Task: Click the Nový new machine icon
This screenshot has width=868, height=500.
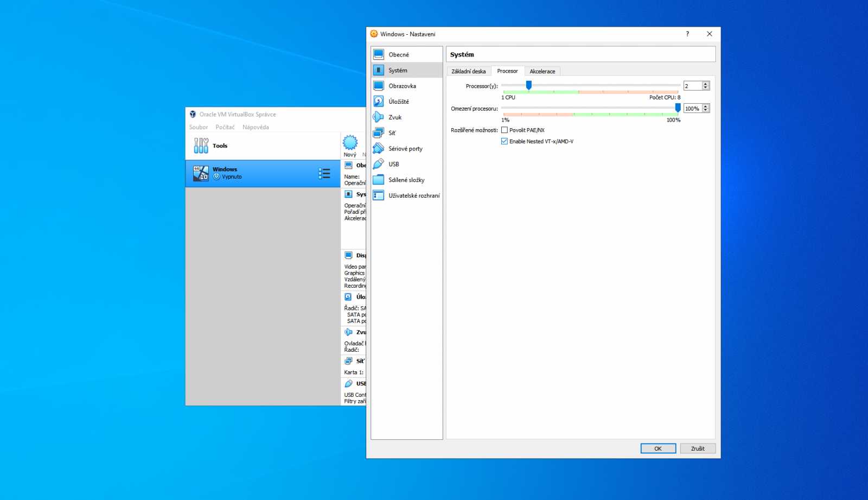Action: [x=350, y=143]
